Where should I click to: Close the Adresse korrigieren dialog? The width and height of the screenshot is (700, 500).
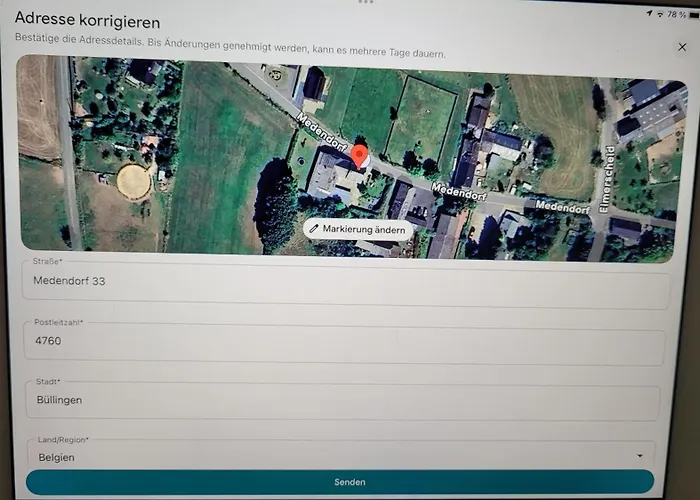pyautogui.click(x=682, y=47)
